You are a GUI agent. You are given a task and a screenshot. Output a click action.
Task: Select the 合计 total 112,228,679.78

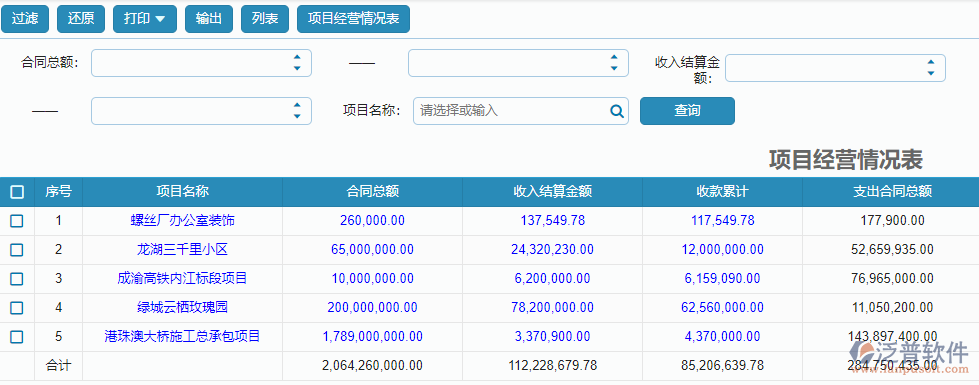[x=553, y=366]
